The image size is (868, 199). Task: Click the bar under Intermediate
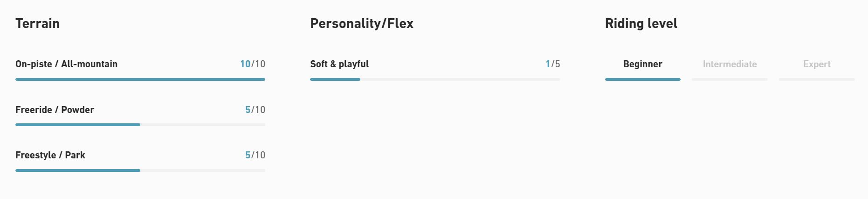730,79
